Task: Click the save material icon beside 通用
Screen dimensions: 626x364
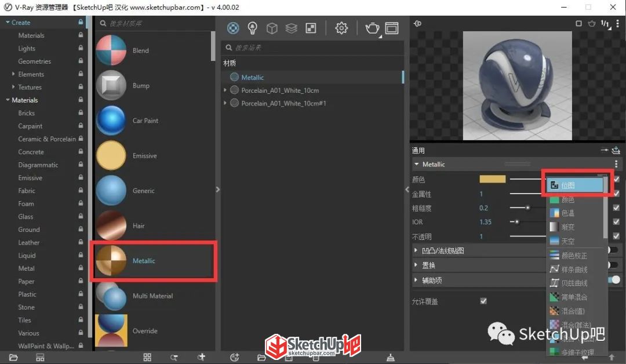Action: coord(616,150)
